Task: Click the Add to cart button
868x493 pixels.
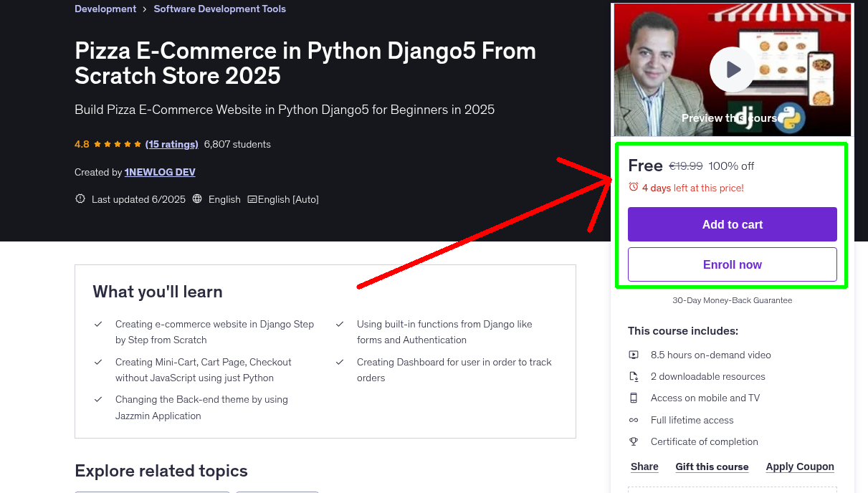Action: (x=733, y=224)
